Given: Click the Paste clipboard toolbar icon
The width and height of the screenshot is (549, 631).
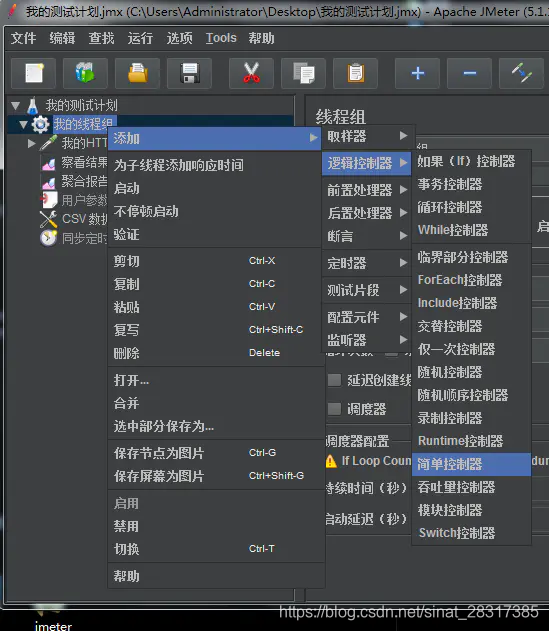Looking at the screenshot, I should (356, 73).
